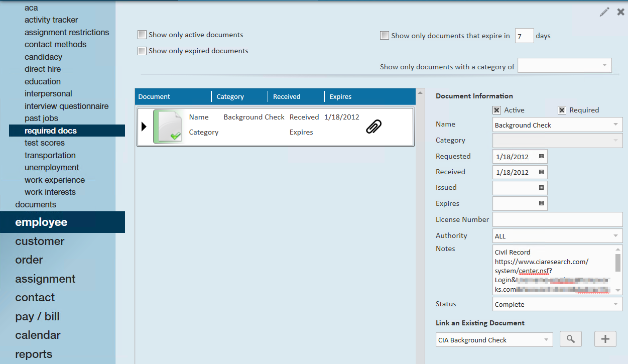Enable Show only active documents
Image resolution: width=628 pixels, height=364 pixels.
tap(142, 35)
